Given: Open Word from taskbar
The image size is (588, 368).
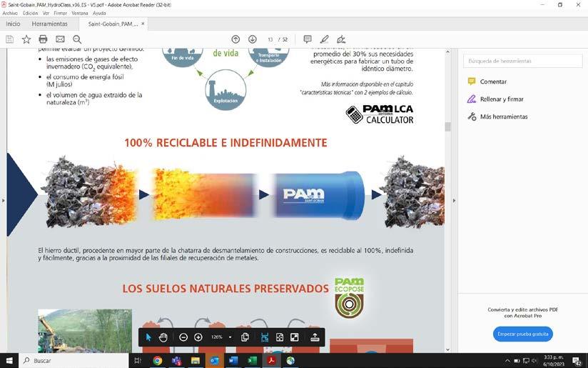Looking at the screenshot, I should pyautogui.click(x=233, y=360).
